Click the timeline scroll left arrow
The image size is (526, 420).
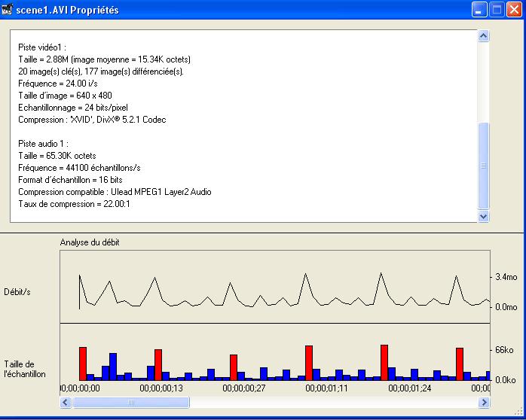(66, 402)
